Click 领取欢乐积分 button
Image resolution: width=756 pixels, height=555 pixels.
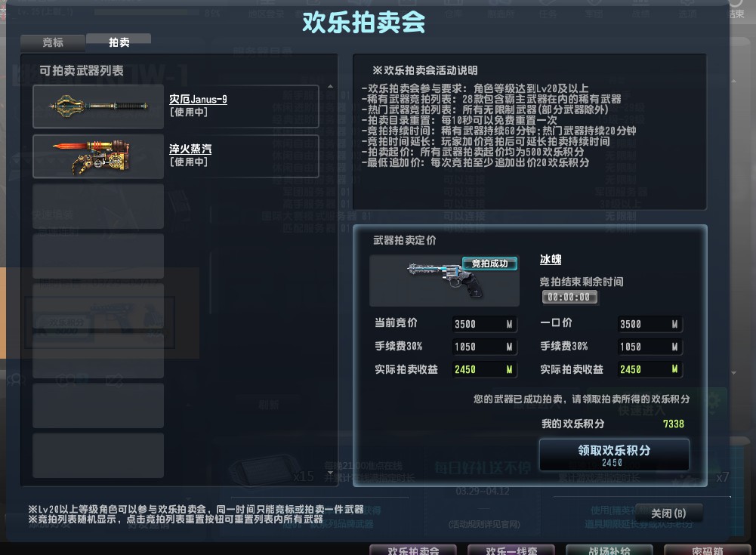click(614, 455)
